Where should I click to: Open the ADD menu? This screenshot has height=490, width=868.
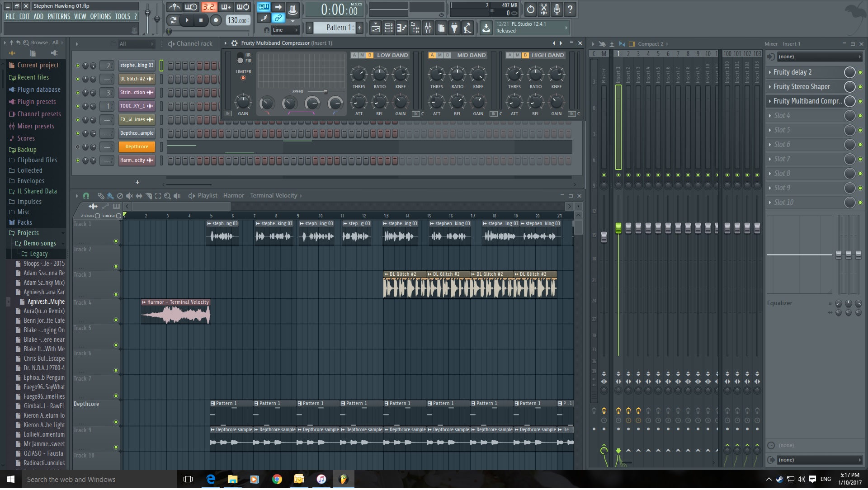pos(38,16)
